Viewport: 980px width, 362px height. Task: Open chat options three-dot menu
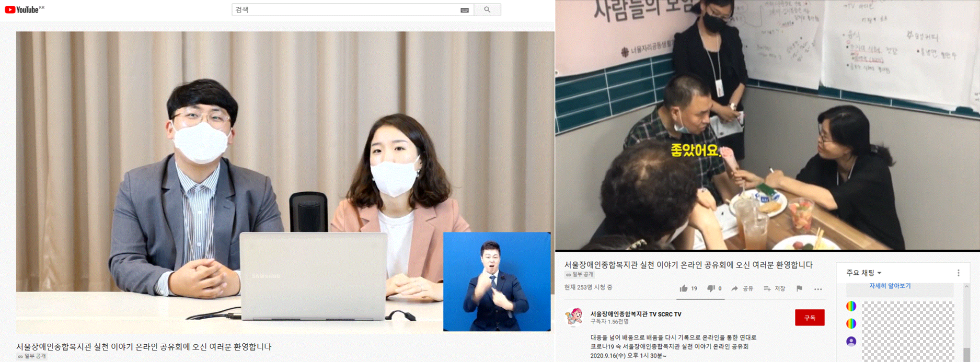click(958, 273)
